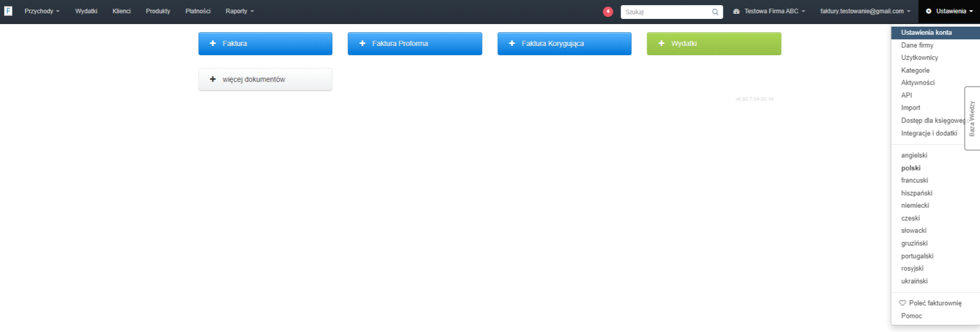Click the heart icon next to Poleć fakturownię

coord(902,303)
